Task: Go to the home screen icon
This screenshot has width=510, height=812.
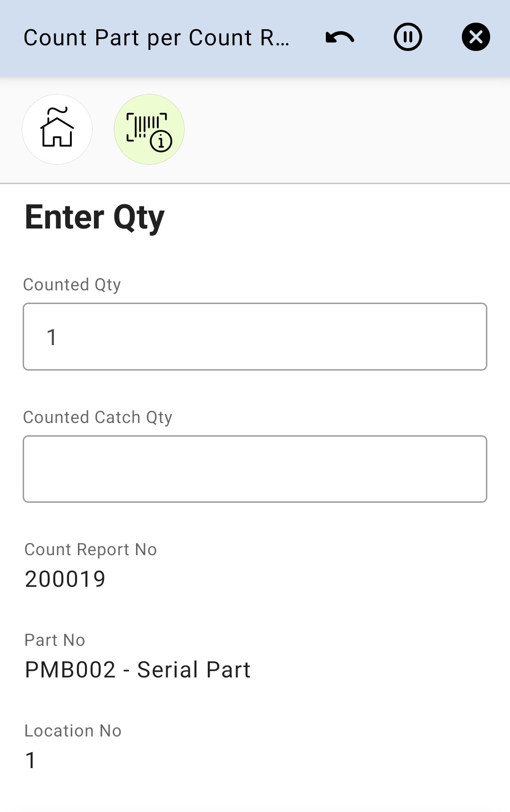Action: [57, 129]
